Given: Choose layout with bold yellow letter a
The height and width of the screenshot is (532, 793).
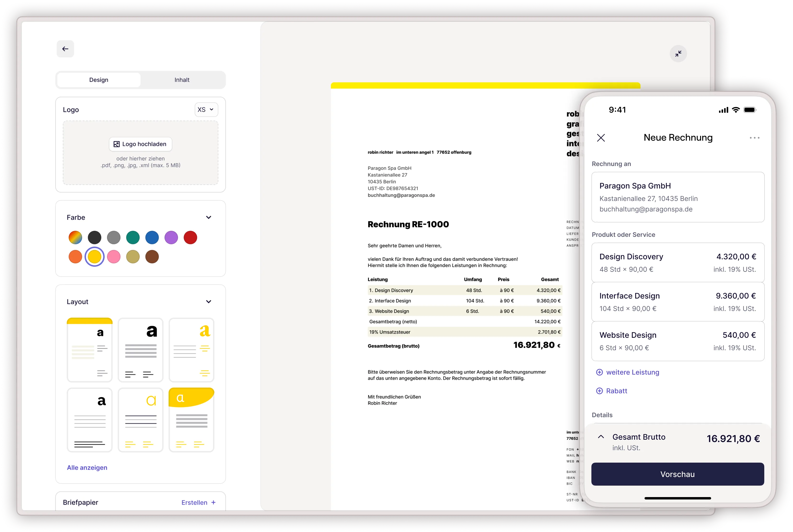Looking at the screenshot, I should click(x=192, y=350).
